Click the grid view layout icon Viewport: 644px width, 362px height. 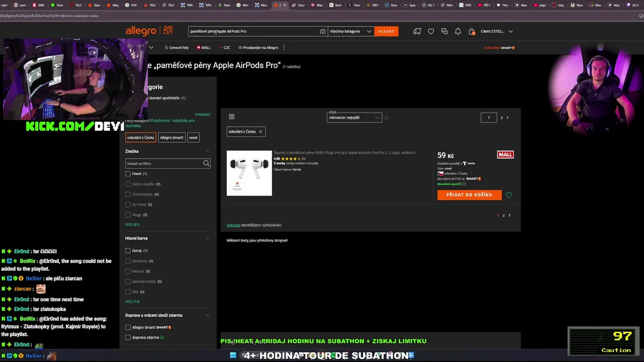pyautogui.click(x=231, y=117)
